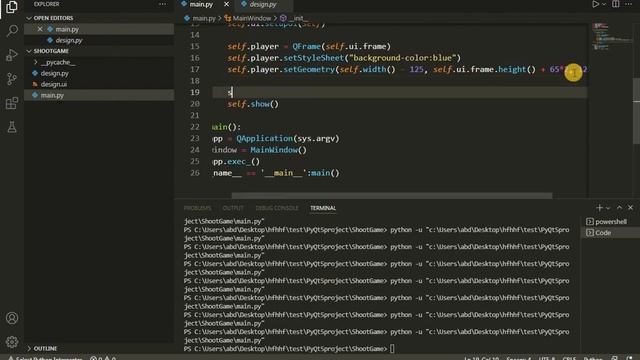Open the Manage gear menu
Screen dimensions: 640x360
click(x=12, y=342)
